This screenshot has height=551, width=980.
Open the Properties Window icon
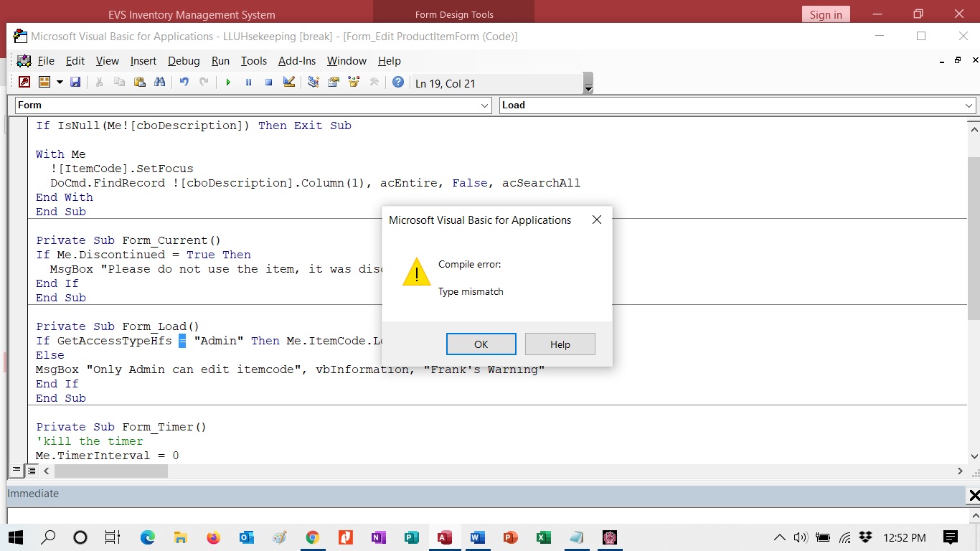(x=333, y=83)
